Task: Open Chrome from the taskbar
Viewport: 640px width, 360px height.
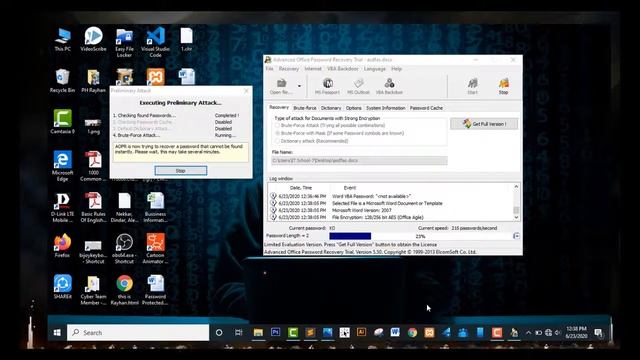Action: tap(412, 333)
